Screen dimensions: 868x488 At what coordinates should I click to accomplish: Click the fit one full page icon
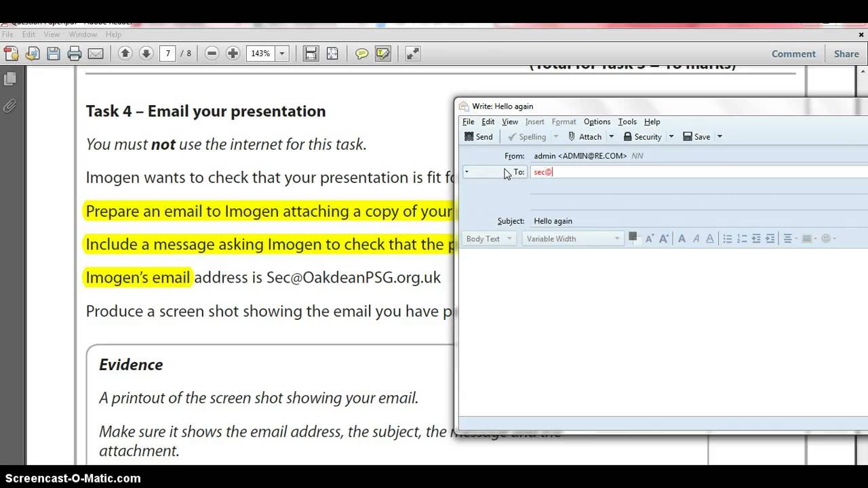pos(332,54)
